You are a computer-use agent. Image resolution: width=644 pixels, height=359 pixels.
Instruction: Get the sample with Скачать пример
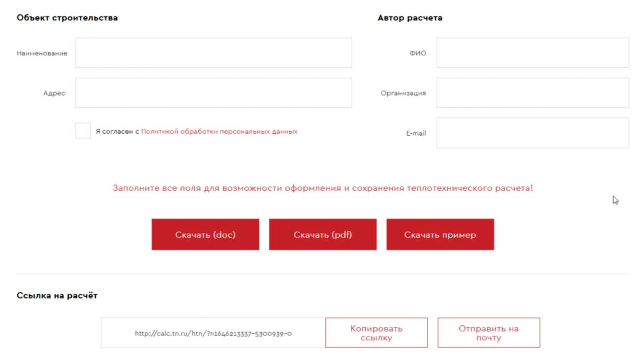(x=440, y=235)
